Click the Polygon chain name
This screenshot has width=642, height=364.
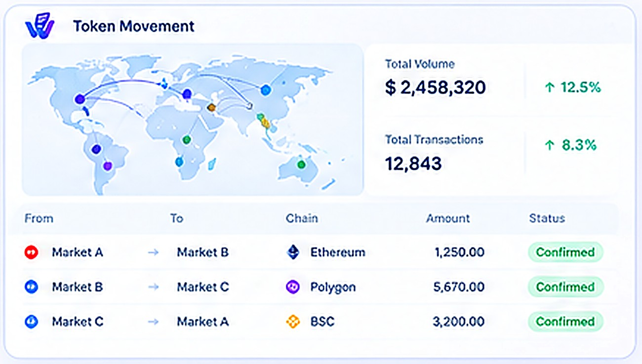pyautogui.click(x=333, y=287)
